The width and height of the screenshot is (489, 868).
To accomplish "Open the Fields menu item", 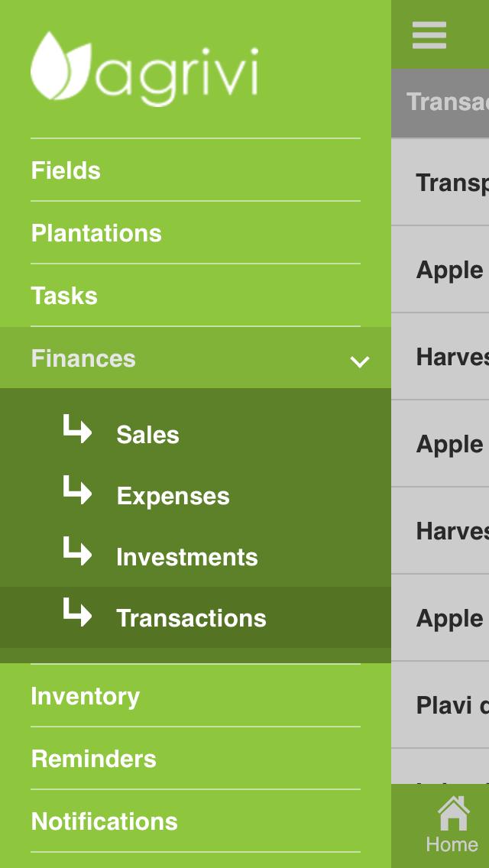I will click(x=66, y=170).
